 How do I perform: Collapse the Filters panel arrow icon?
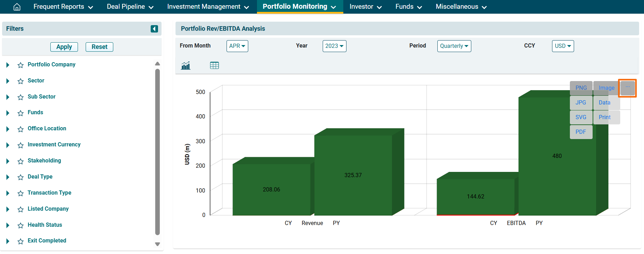click(154, 29)
